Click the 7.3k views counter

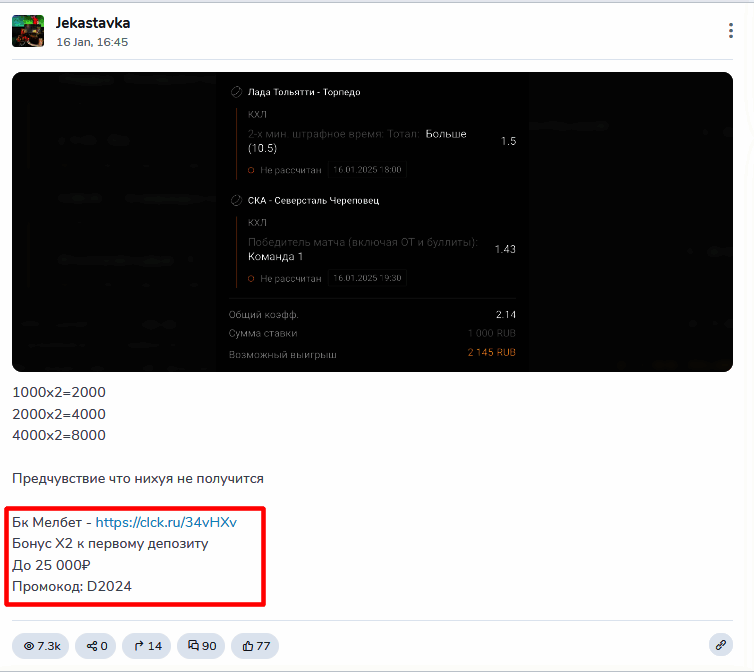coord(41,646)
